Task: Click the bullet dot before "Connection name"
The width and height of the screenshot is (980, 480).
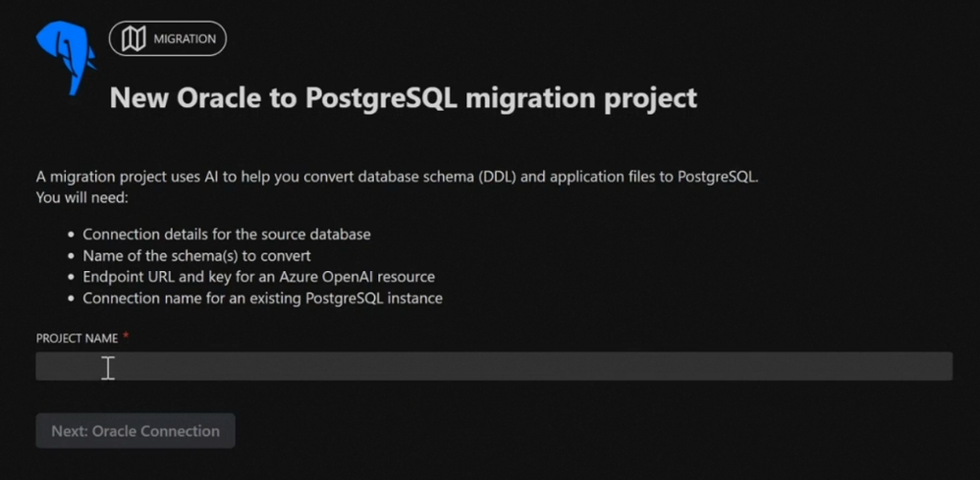Action: (72, 298)
